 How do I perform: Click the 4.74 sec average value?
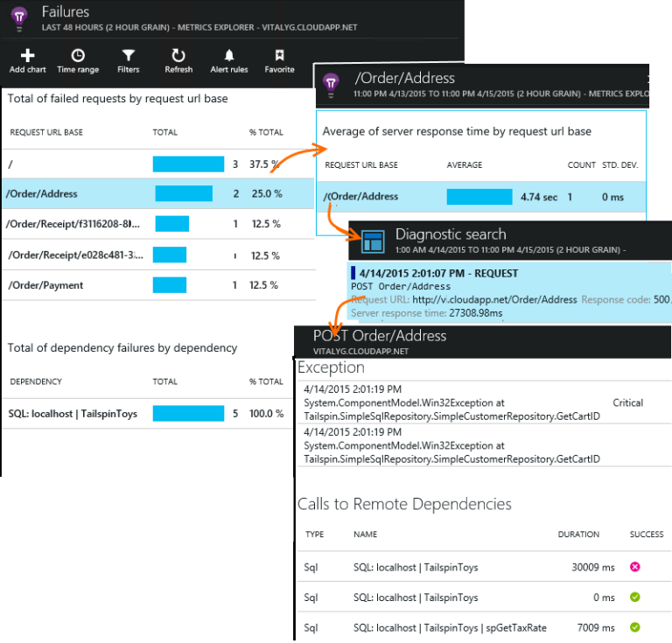[539, 197]
